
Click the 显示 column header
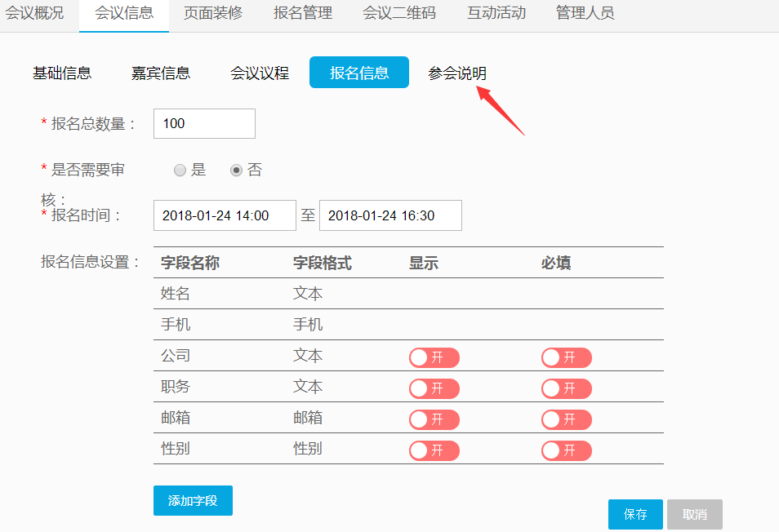tap(423, 263)
